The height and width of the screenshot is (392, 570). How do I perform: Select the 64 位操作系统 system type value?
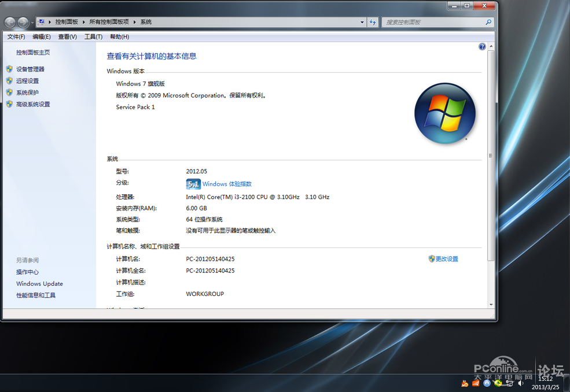[204, 220]
